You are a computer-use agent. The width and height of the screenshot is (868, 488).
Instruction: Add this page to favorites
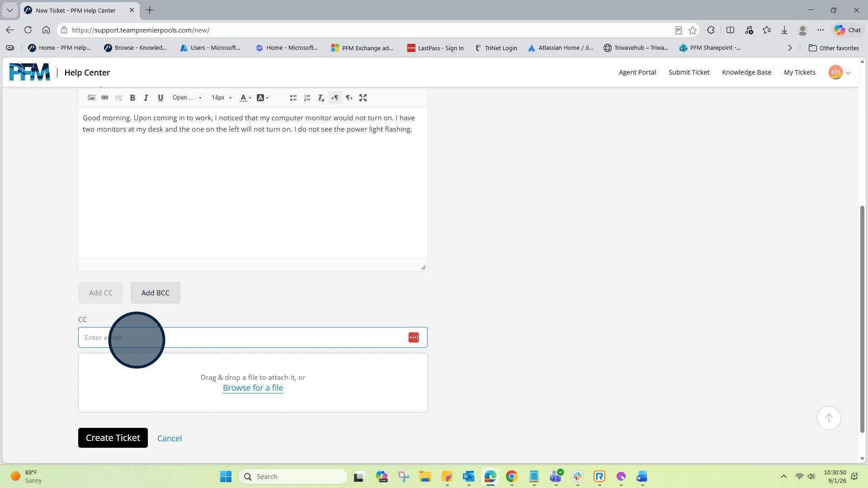tap(692, 30)
